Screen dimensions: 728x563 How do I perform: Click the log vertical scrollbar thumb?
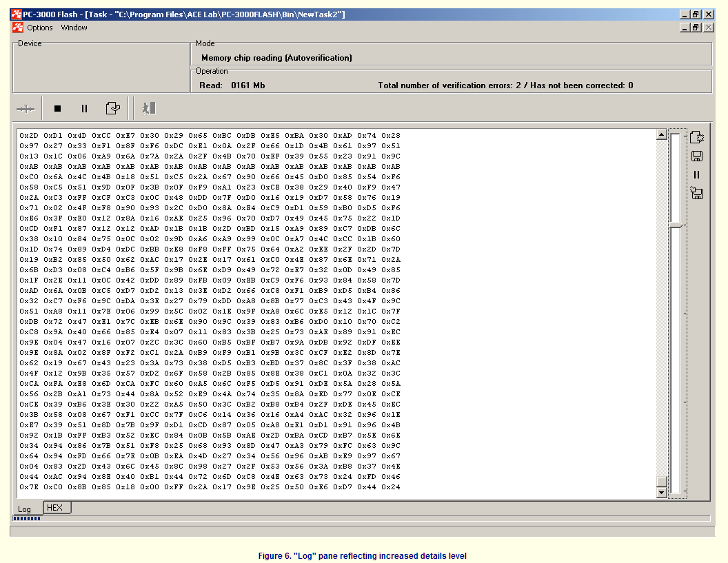[x=662, y=482]
